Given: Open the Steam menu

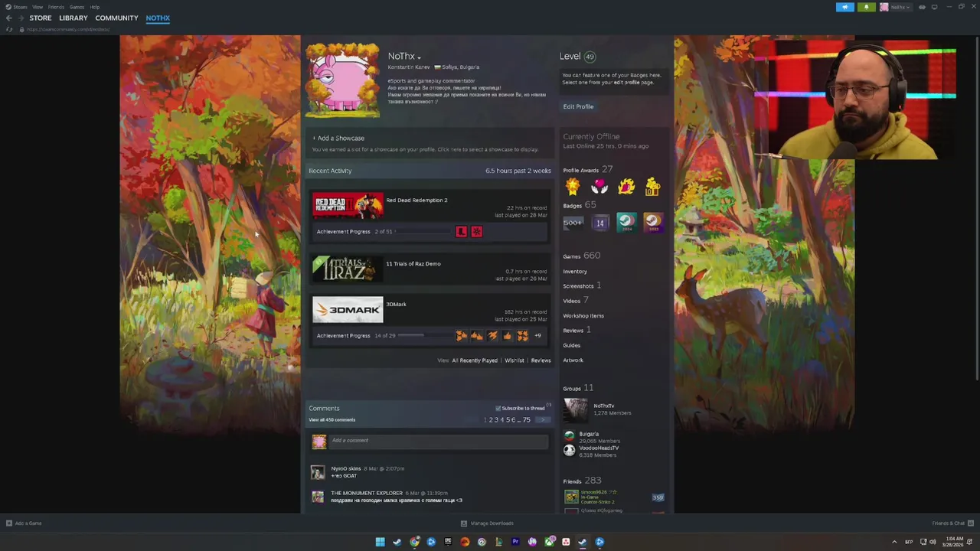Looking at the screenshot, I should (17, 7).
